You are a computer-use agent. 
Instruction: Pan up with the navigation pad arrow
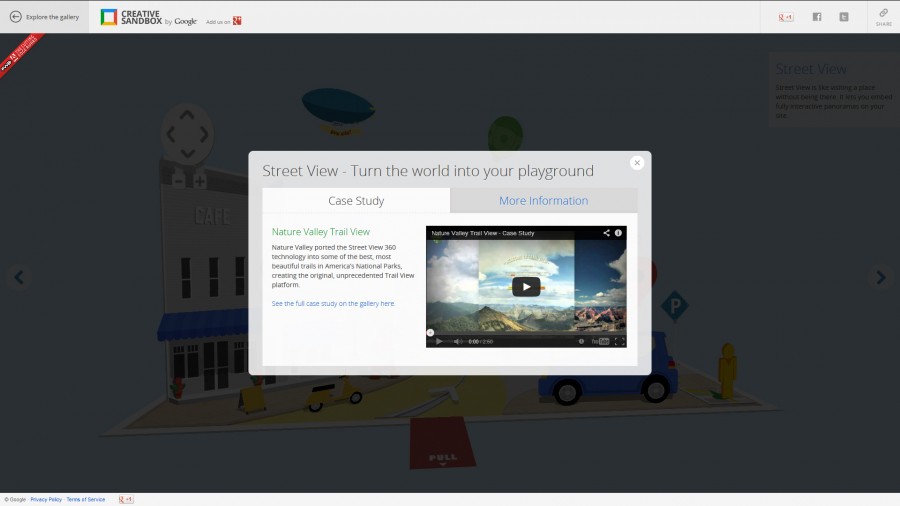[187, 115]
